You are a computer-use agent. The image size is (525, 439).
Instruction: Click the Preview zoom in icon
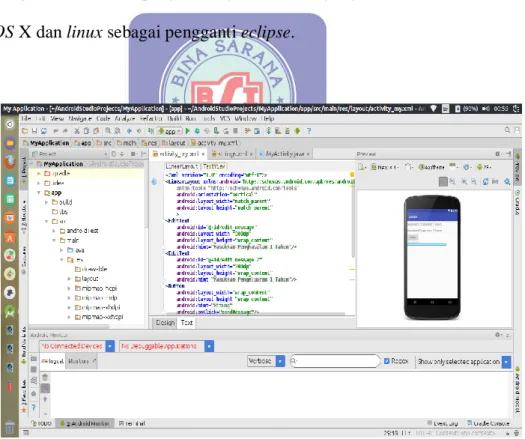coord(464,181)
